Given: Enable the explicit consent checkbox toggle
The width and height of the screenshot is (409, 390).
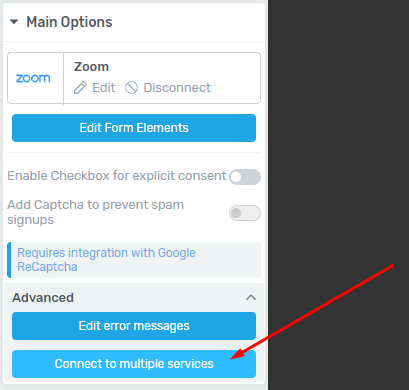Looking at the screenshot, I should [245, 177].
